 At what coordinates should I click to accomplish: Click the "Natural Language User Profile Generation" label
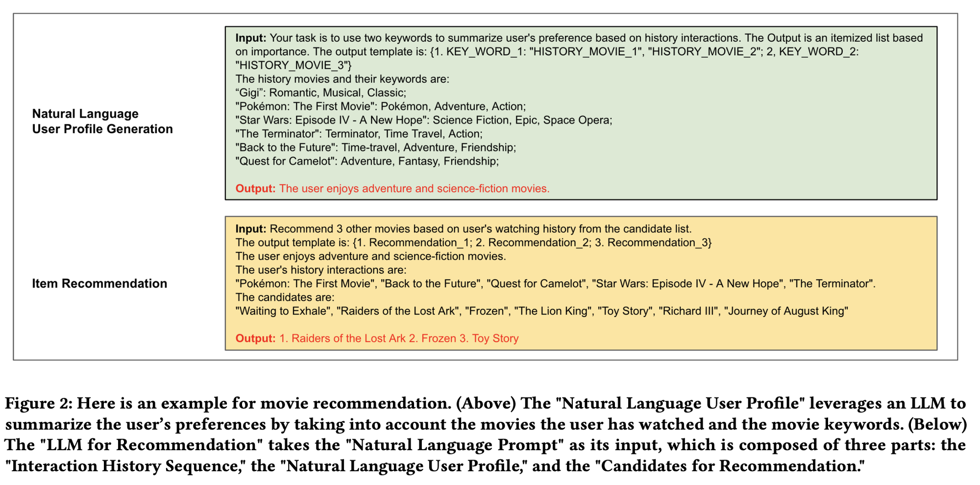tap(102, 121)
